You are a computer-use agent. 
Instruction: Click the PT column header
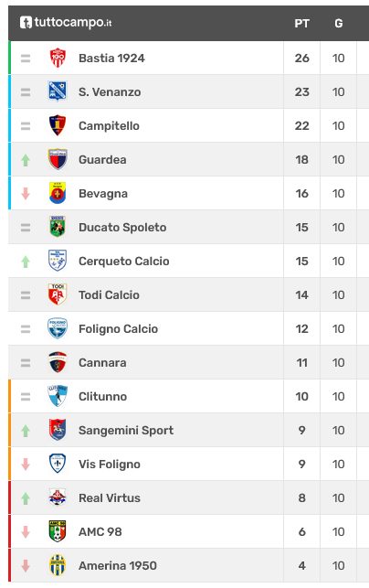[x=301, y=24]
